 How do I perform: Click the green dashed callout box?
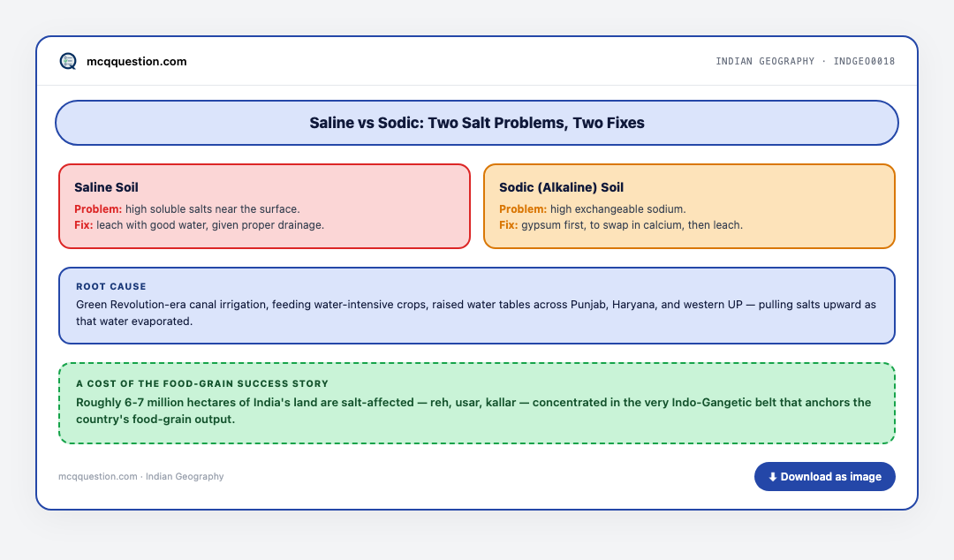pos(477,403)
